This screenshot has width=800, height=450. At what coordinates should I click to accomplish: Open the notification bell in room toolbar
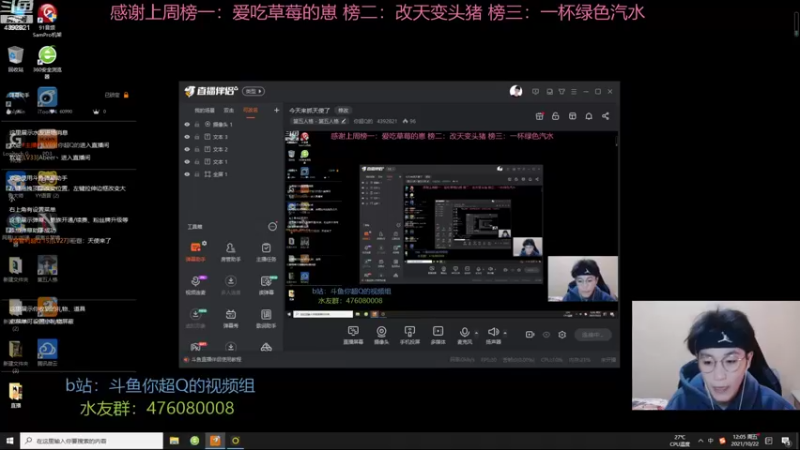pos(589,116)
